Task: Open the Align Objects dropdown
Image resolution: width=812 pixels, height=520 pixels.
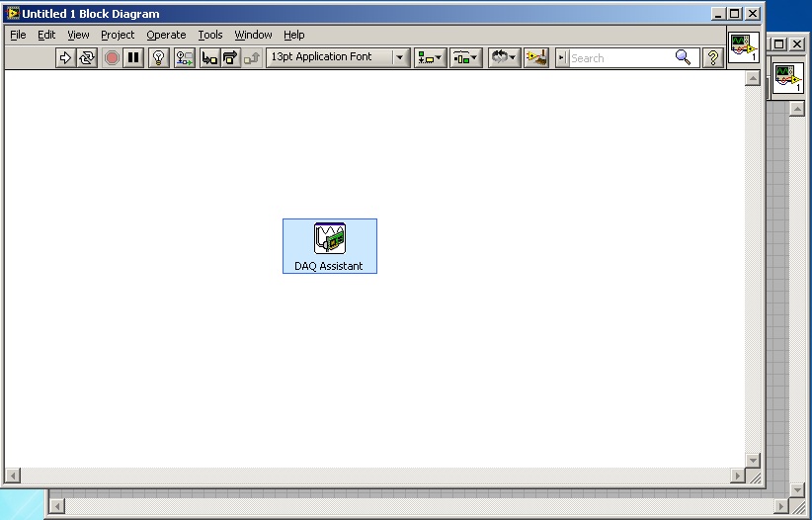Action: [430, 57]
